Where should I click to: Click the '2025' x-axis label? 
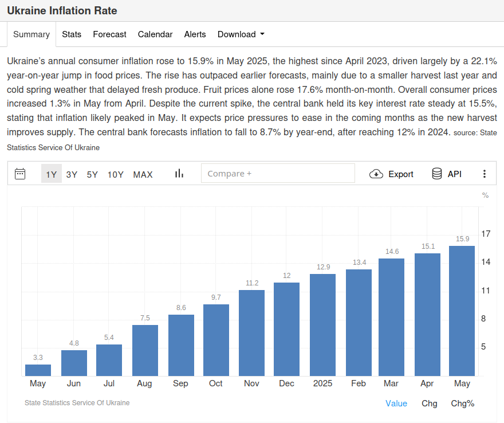322,383
